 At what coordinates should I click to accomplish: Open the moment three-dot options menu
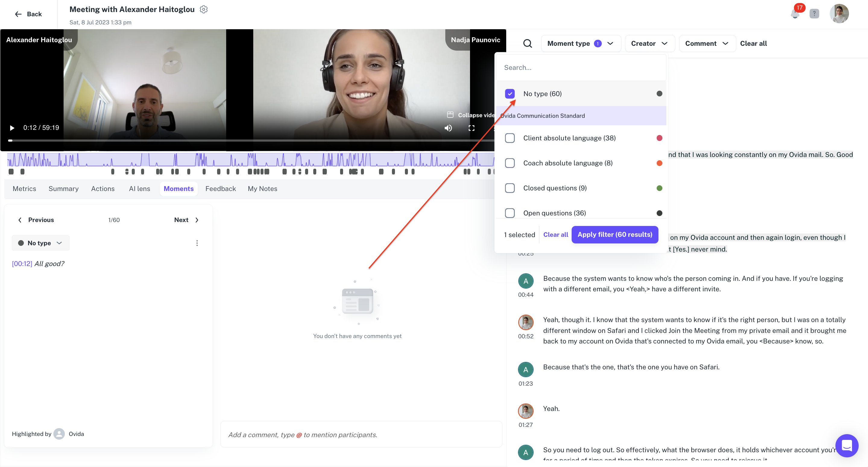tap(197, 243)
